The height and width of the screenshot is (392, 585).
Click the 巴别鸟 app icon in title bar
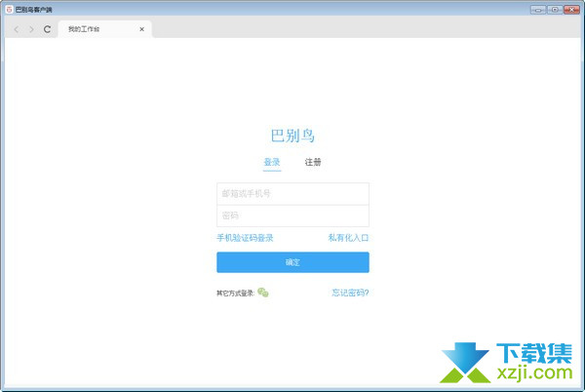10,10
